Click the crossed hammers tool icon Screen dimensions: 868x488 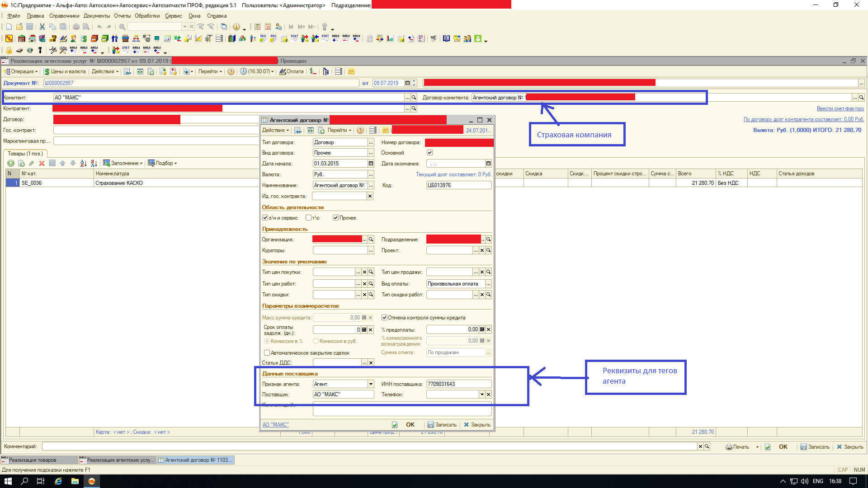(x=63, y=50)
